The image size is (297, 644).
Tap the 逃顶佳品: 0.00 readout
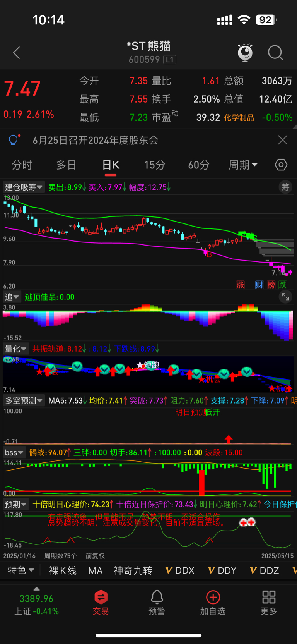(x=49, y=297)
